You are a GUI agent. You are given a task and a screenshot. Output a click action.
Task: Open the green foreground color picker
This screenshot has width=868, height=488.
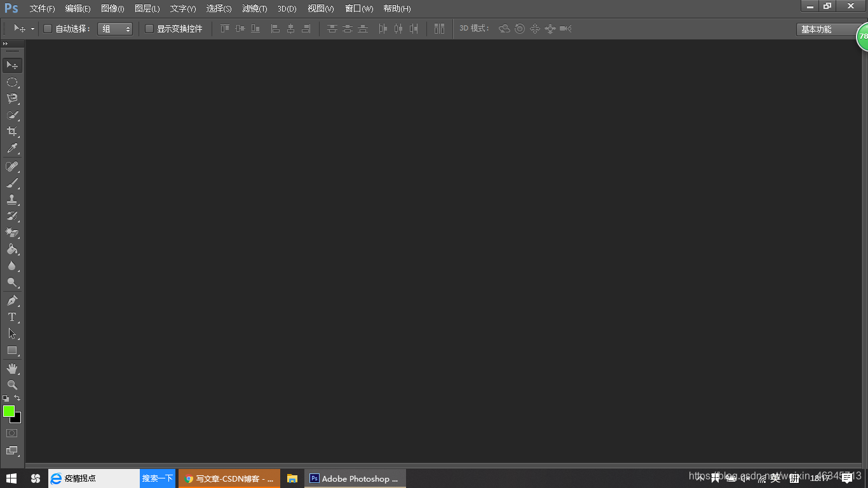tap(8, 411)
